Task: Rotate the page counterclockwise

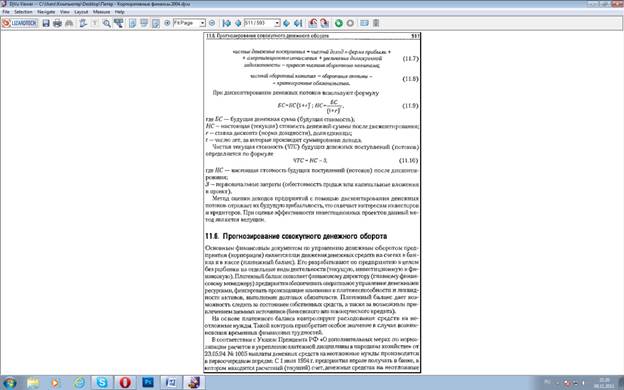Action: point(313,23)
